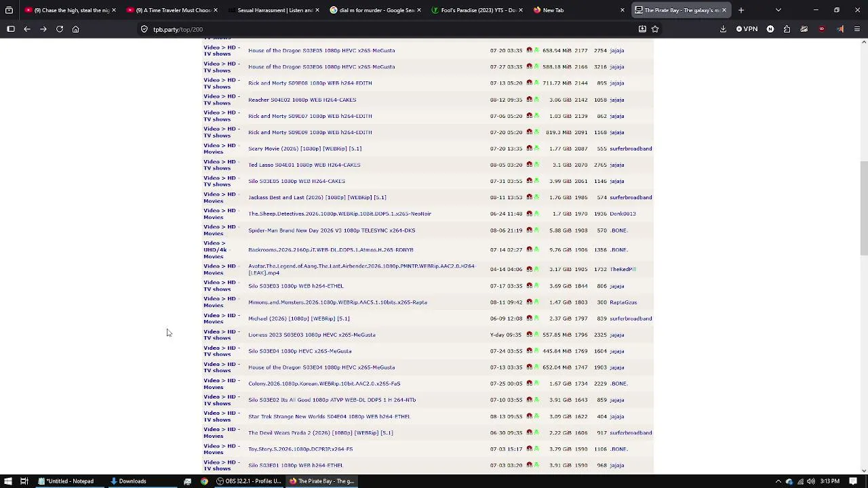Viewport: 868px width, 488px height.
Task: Bookmark this page with the star
Action: coord(655,29)
